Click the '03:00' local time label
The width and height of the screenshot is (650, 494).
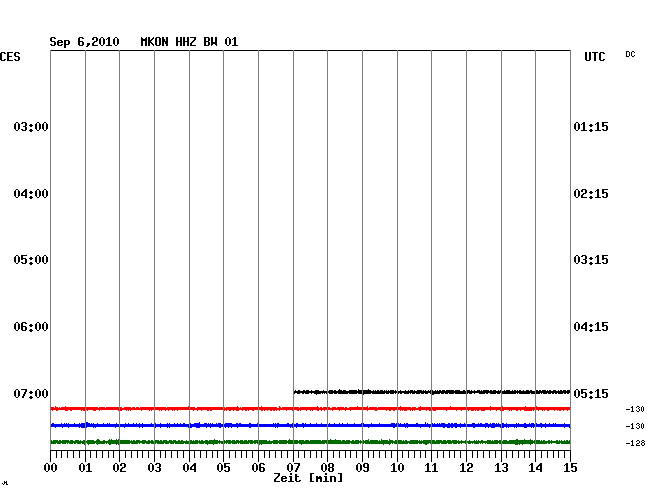(31, 126)
